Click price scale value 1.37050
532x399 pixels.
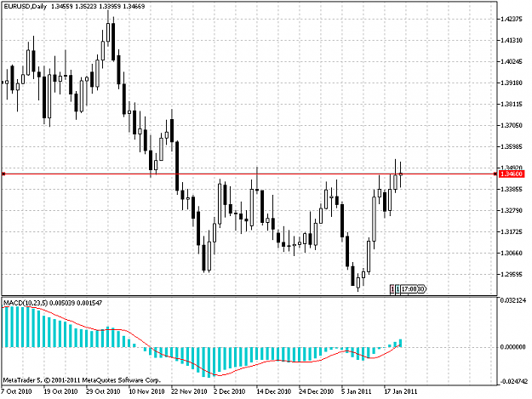[x=512, y=125]
